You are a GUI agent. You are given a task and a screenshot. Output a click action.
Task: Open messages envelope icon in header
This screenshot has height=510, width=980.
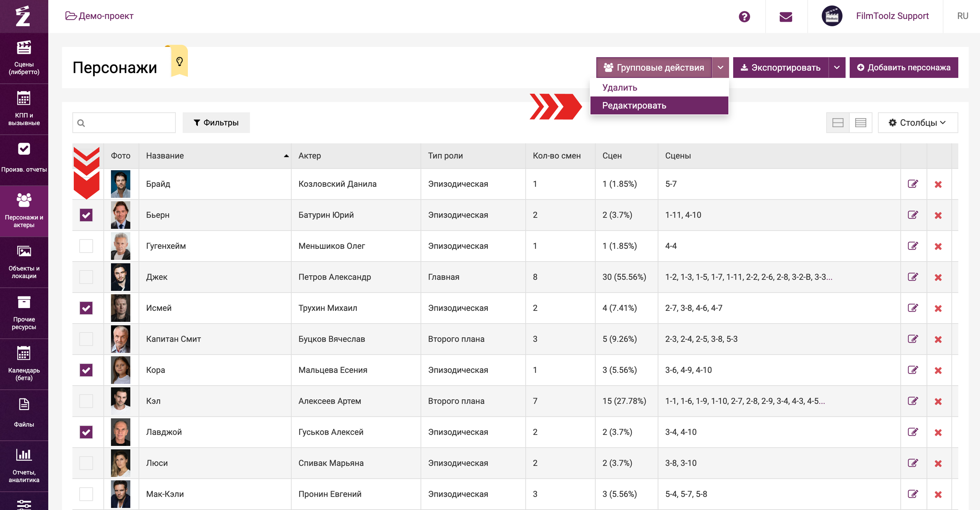pyautogui.click(x=785, y=16)
